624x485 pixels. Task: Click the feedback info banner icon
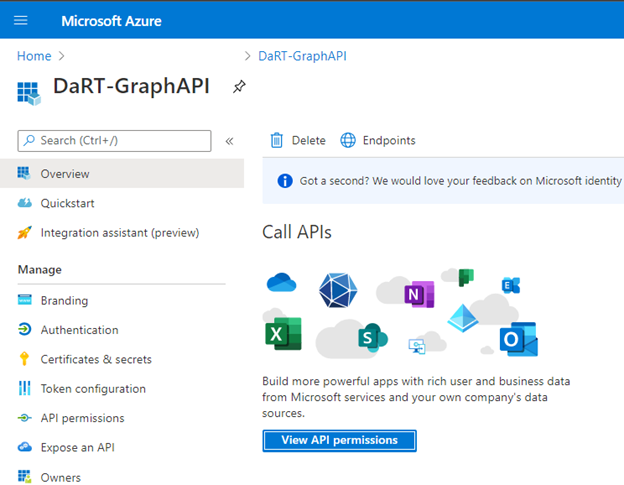coord(284,181)
